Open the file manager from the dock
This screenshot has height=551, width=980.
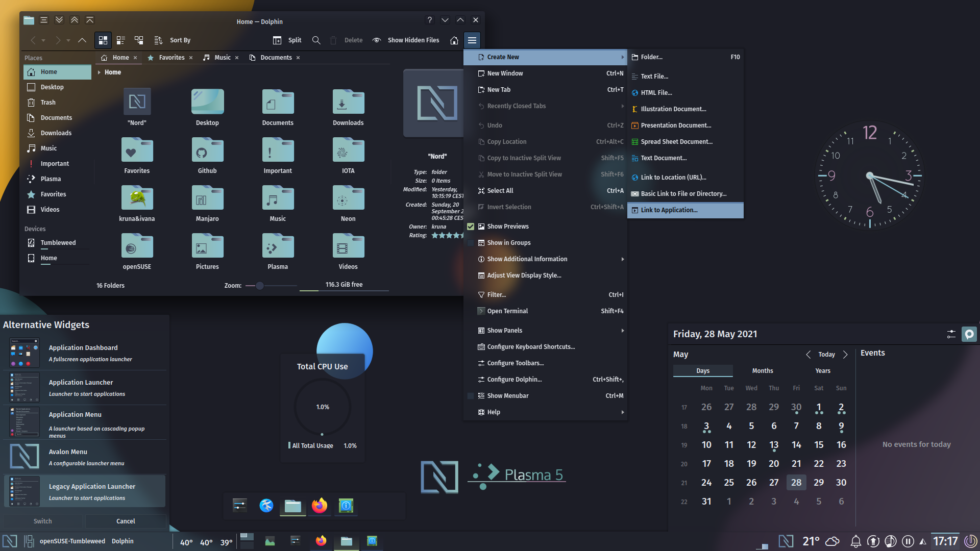point(293,506)
